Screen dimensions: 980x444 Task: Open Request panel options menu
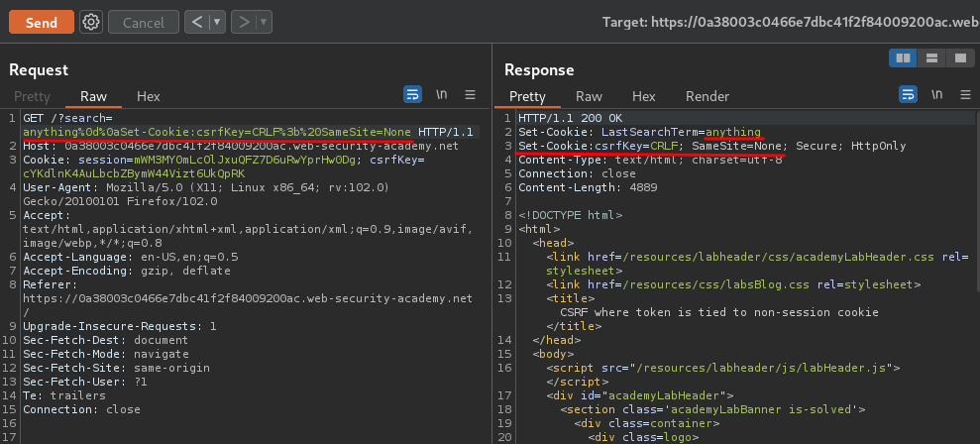pyautogui.click(x=471, y=95)
